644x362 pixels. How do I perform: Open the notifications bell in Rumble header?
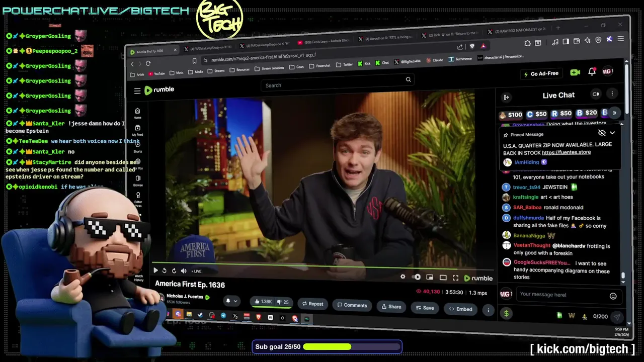[592, 72]
